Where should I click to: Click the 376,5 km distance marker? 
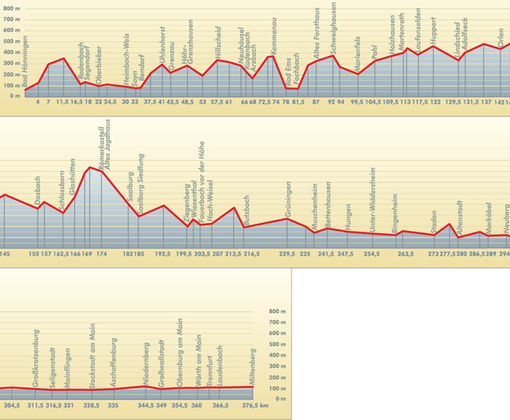pyautogui.click(x=256, y=405)
